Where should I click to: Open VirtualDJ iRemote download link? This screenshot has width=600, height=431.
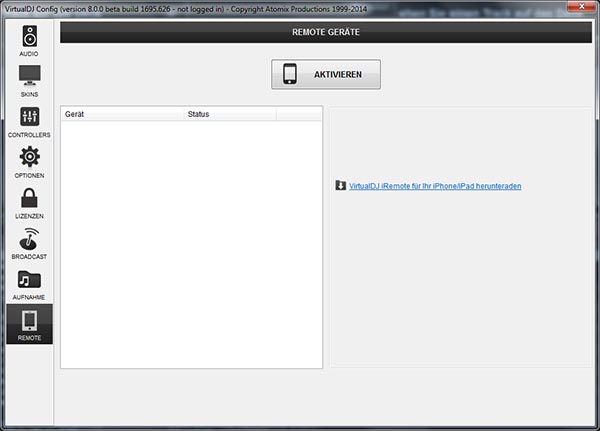(435, 186)
